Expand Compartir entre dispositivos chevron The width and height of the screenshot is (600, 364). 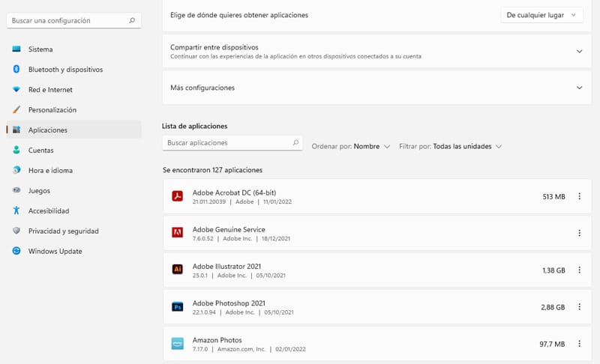coord(579,51)
